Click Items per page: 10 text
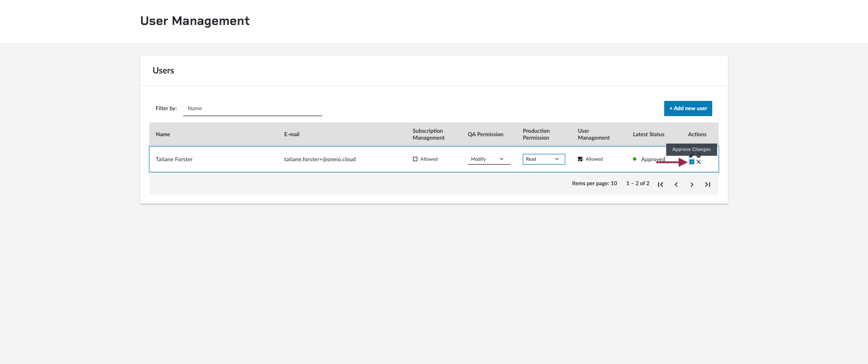 (595, 183)
